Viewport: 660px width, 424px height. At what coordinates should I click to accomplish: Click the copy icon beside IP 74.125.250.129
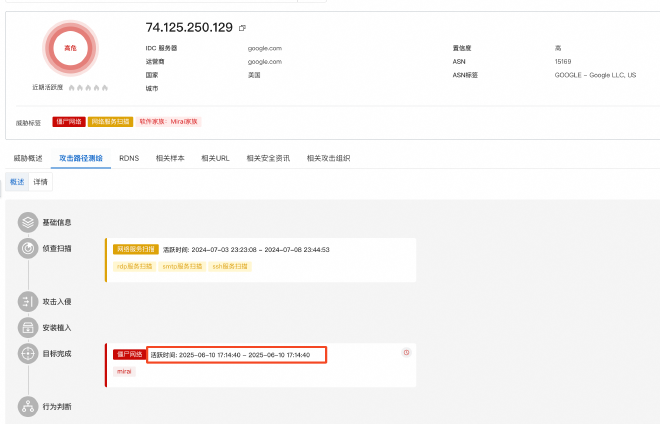pos(242,28)
